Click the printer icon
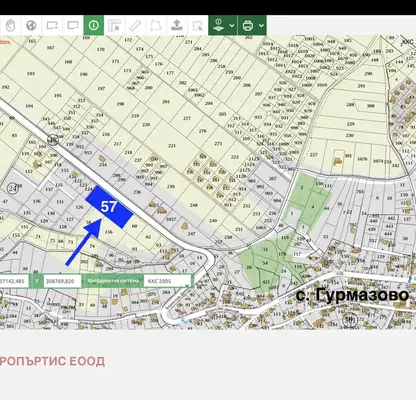Image resolution: width=416 pixels, height=400 pixels. click(248, 25)
